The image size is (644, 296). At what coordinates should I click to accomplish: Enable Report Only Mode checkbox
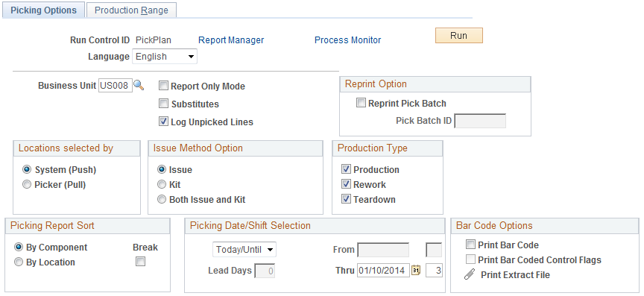163,86
